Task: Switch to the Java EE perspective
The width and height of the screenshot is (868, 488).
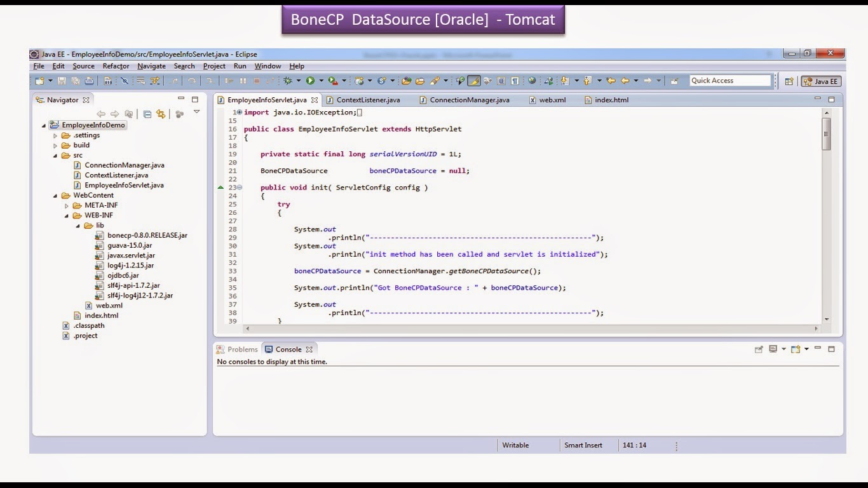Action: coord(822,81)
